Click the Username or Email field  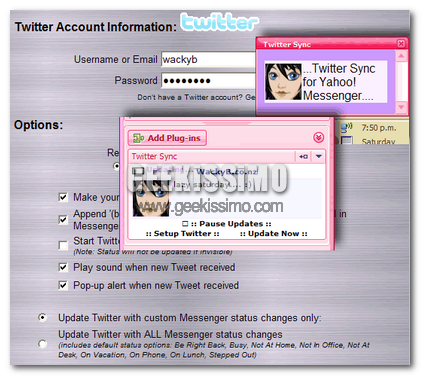(x=208, y=59)
